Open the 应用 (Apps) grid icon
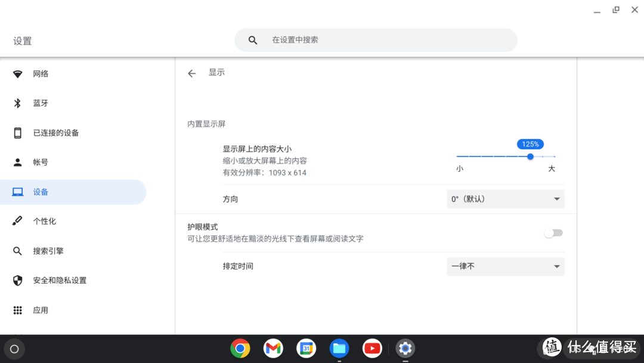 (18, 310)
